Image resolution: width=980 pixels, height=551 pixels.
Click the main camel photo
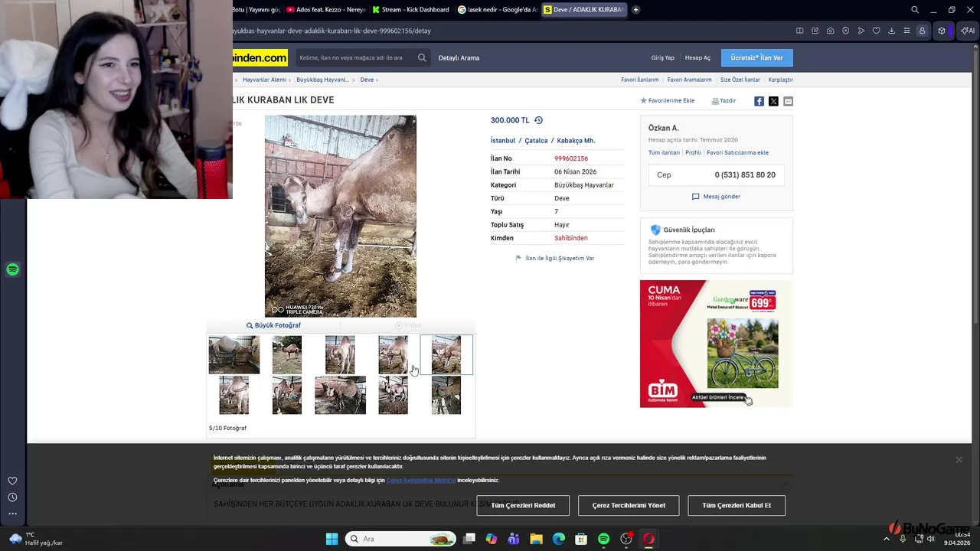click(341, 216)
